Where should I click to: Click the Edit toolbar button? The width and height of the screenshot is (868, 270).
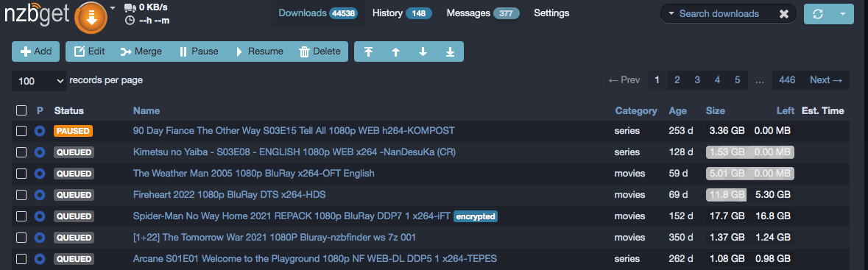[x=90, y=51]
